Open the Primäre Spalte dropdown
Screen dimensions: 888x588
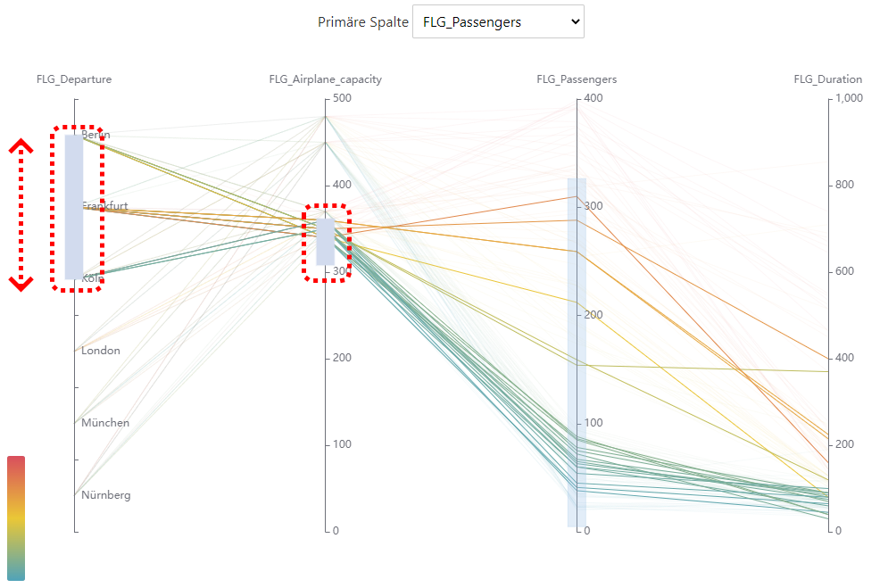(498, 22)
